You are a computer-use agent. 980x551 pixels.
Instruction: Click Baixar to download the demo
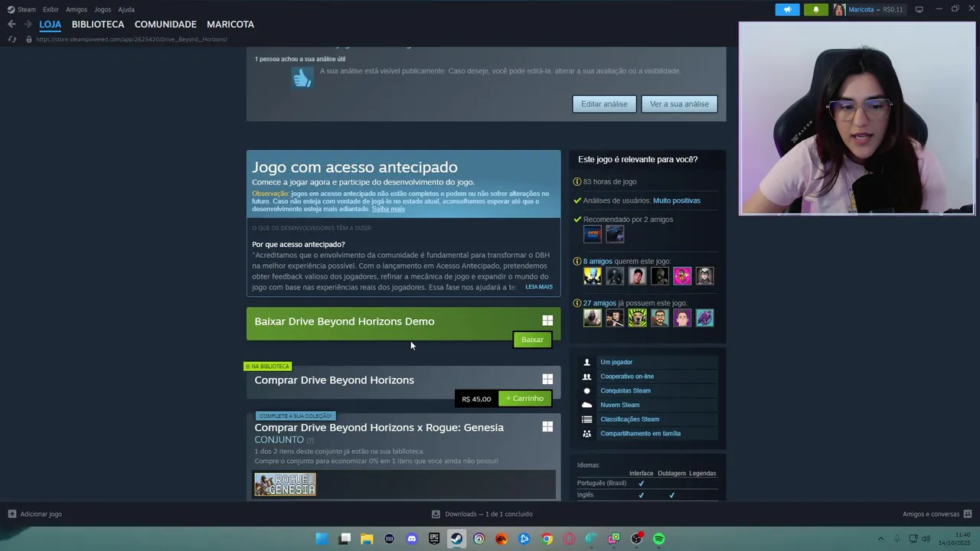(532, 340)
